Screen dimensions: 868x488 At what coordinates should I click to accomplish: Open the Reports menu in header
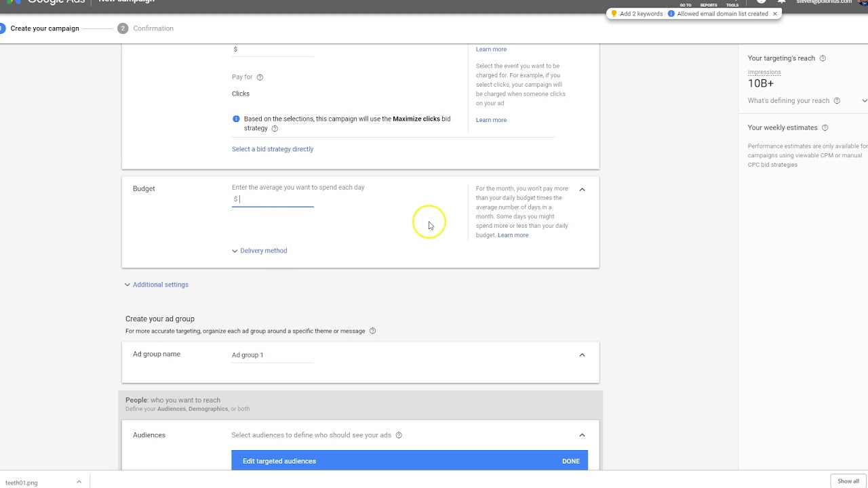pos(709,4)
